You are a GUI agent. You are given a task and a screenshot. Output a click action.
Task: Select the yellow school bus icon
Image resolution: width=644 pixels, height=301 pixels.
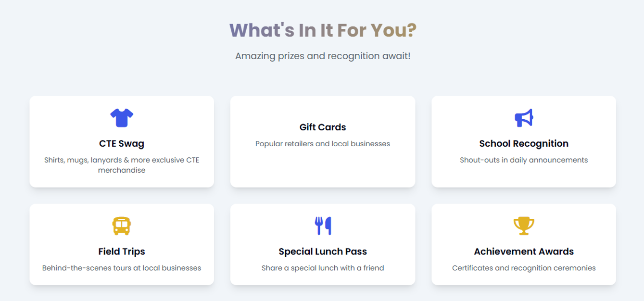[122, 226]
